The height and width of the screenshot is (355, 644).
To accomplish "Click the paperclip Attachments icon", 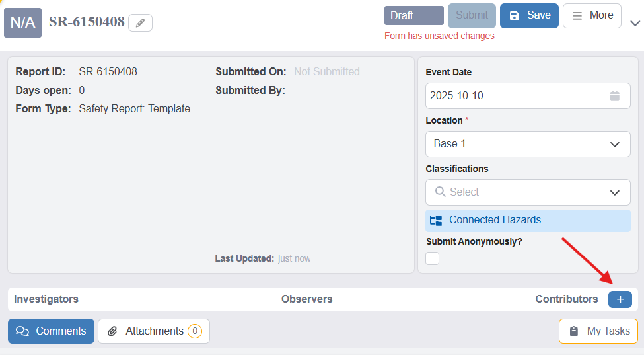I will pos(113,331).
